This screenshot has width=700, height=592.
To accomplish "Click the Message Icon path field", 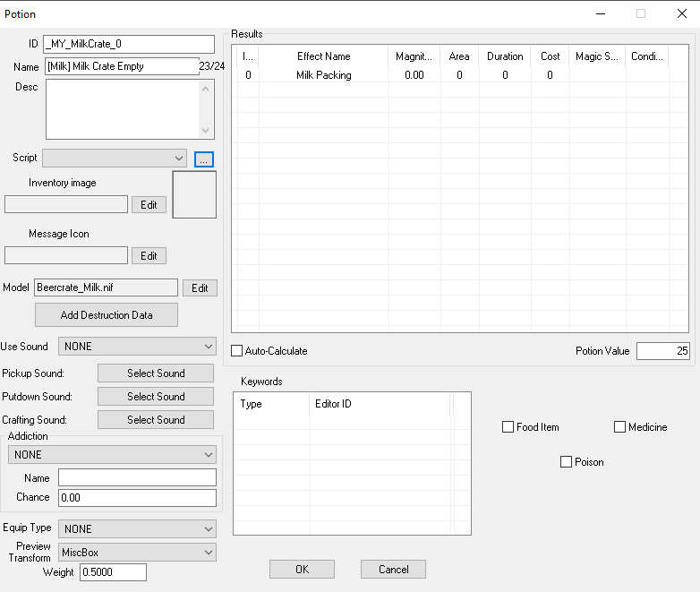I will coord(66,255).
